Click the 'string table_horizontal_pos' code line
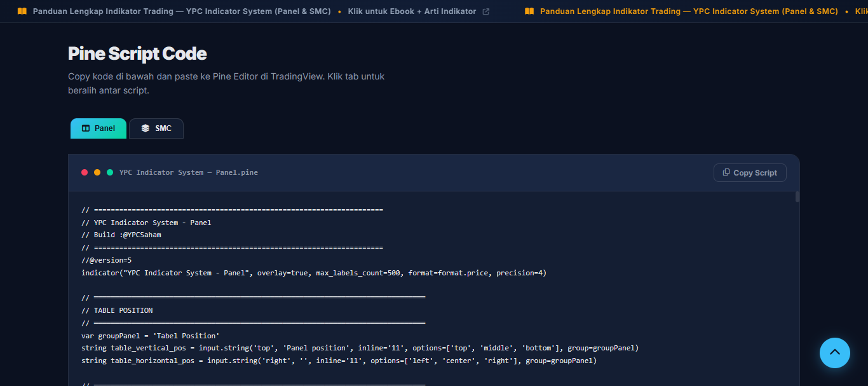This screenshot has height=386, width=868. (339, 361)
